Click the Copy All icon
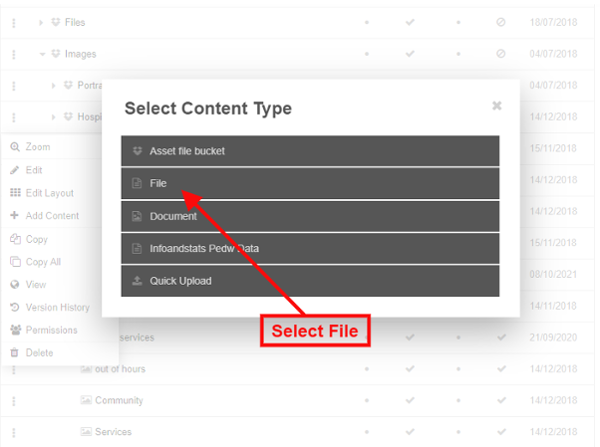 point(15,262)
